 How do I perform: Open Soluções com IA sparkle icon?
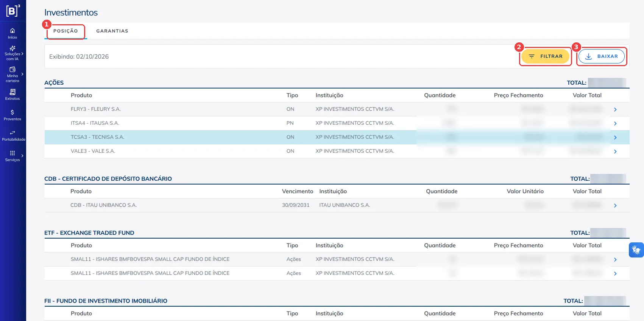pyautogui.click(x=12, y=48)
